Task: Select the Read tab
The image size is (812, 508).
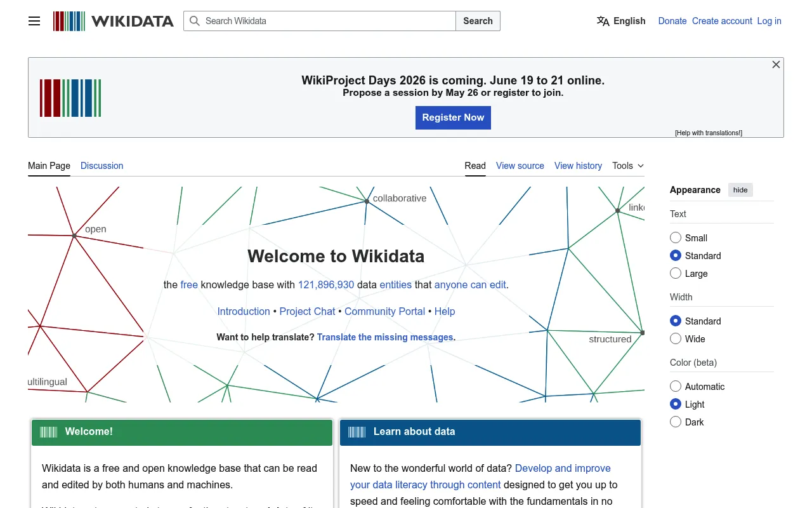Action: coord(475,166)
